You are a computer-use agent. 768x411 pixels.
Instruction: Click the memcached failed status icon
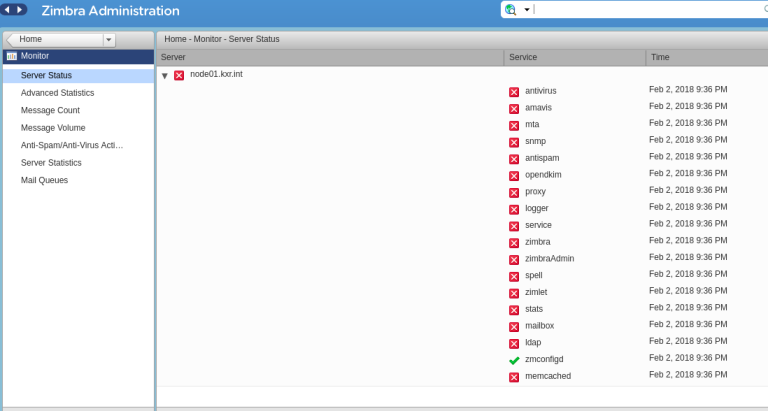pyautogui.click(x=514, y=377)
